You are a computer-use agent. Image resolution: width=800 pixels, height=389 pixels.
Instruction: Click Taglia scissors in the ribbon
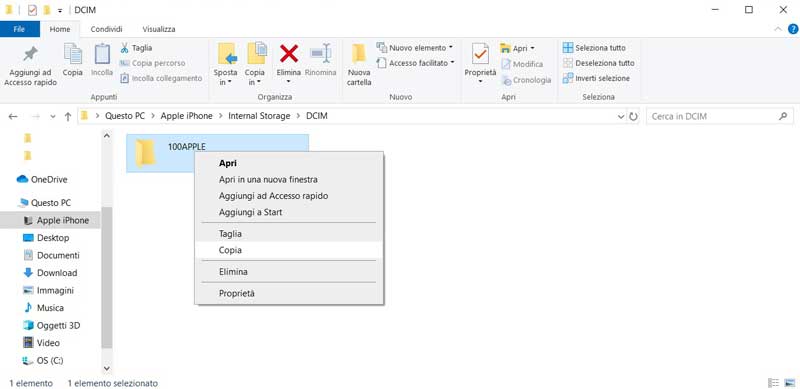[x=136, y=48]
